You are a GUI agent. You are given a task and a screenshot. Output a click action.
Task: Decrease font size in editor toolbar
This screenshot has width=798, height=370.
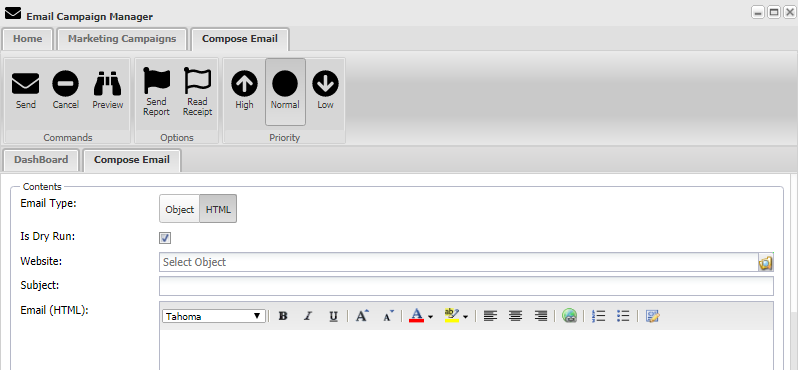tap(388, 316)
